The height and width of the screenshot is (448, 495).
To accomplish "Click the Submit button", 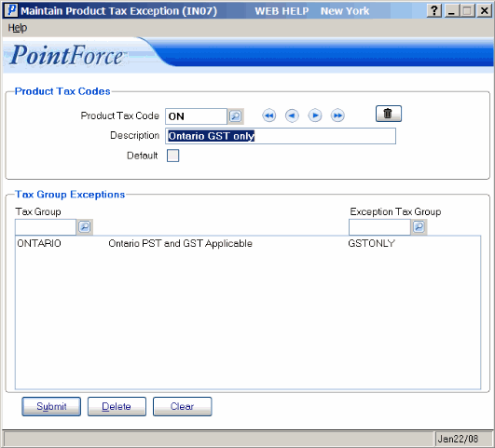I will pyautogui.click(x=51, y=406).
